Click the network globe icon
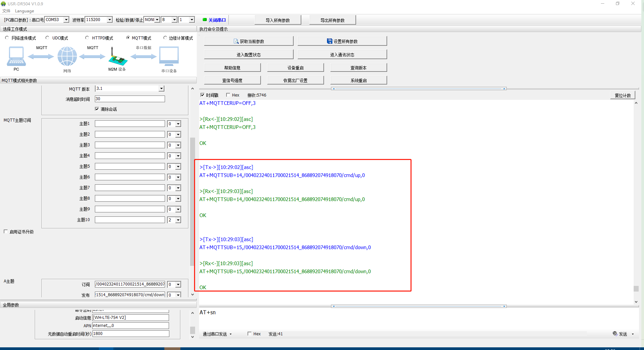Viewport: 644px width, 350px height. (x=67, y=56)
